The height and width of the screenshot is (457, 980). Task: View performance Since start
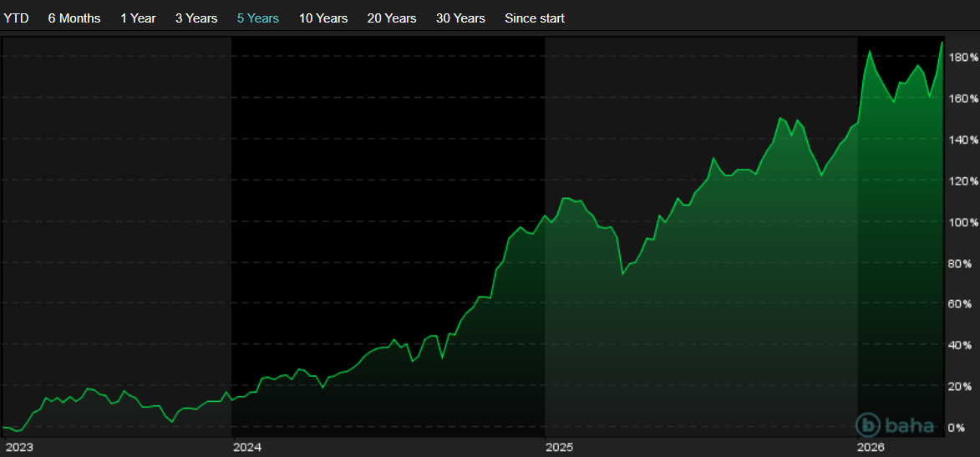tap(535, 18)
